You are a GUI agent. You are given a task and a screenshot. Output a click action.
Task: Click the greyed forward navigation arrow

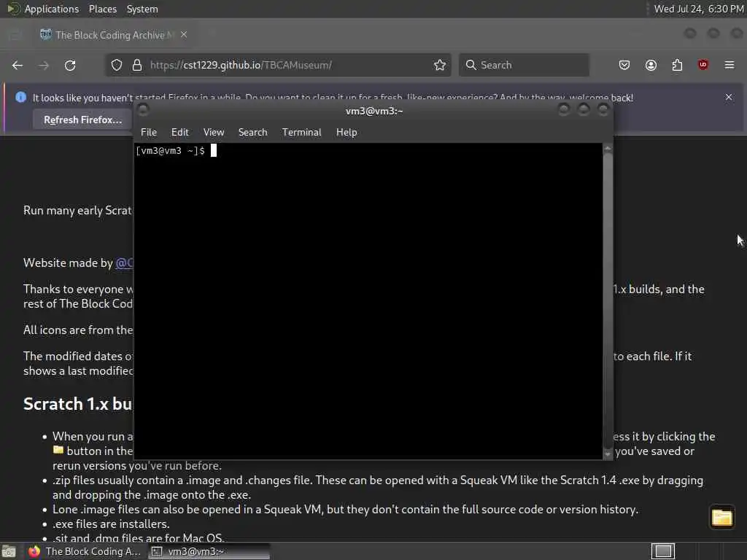click(x=43, y=65)
